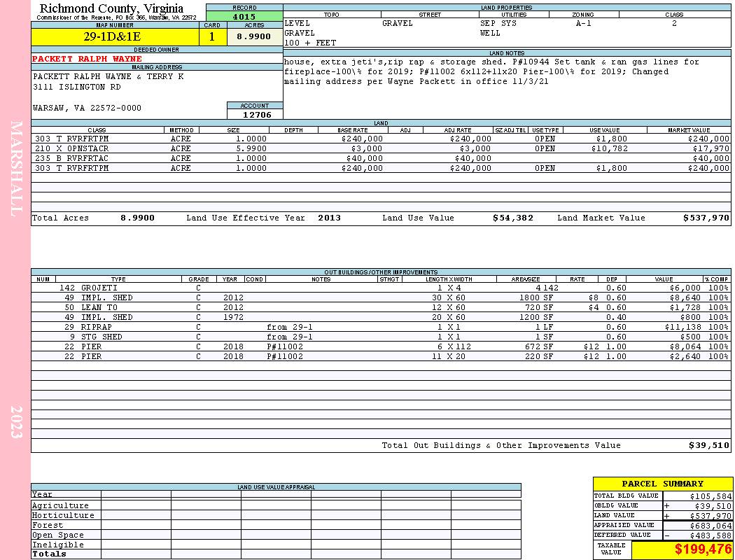Select the Horticulture row label
735x560 pixels.
[63, 515]
